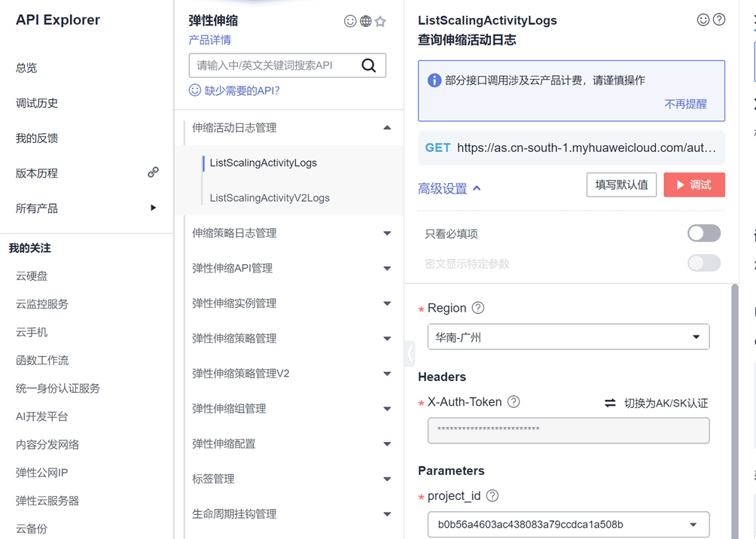Open 弹性云服务器 under 我的关注

click(x=47, y=501)
